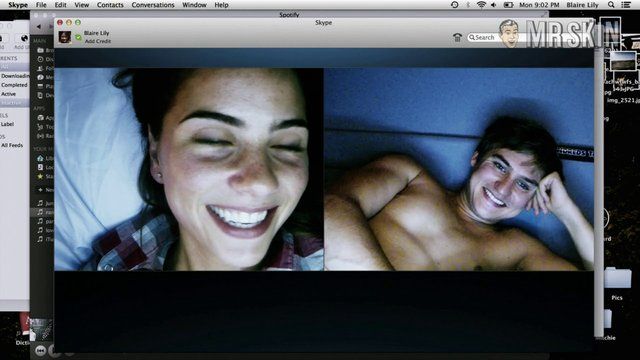The height and width of the screenshot is (360, 640).
Task: Open the View menu
Action: point(81,5)
